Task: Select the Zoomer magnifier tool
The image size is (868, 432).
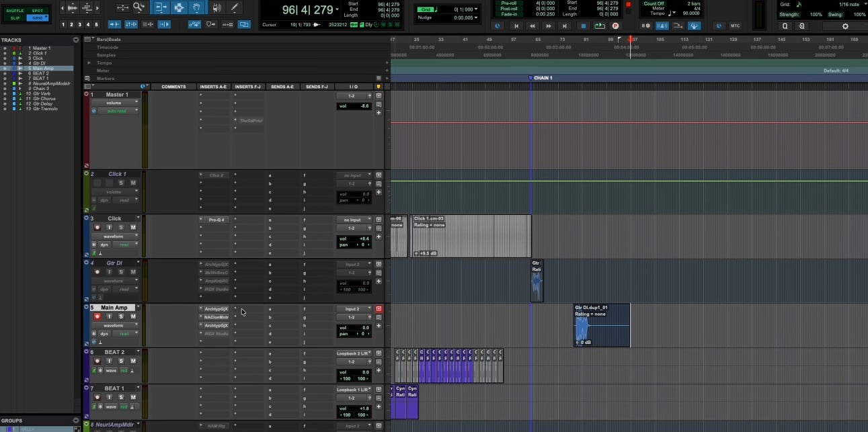Action: click(139, 8)
